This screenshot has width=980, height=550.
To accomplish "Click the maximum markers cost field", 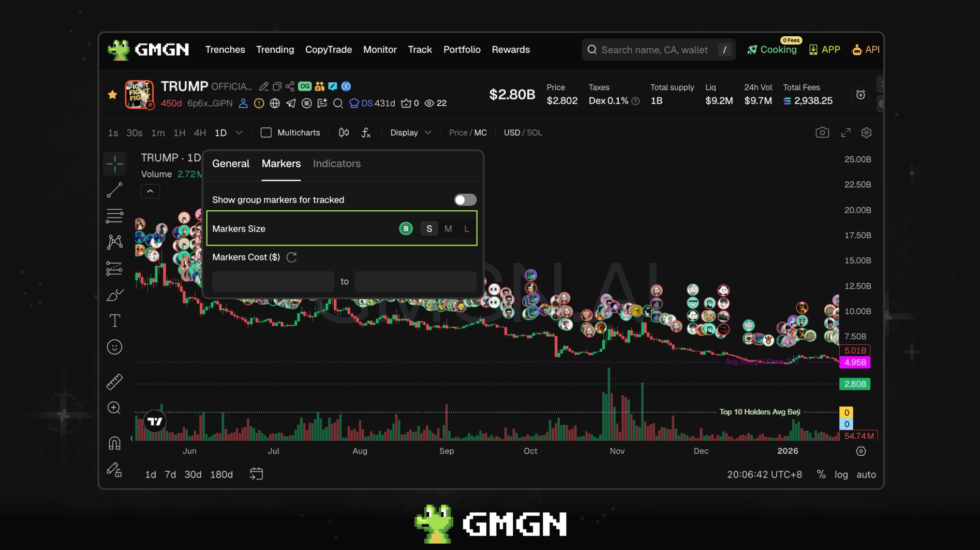I will pyautogui.click(x=415, y=281).
